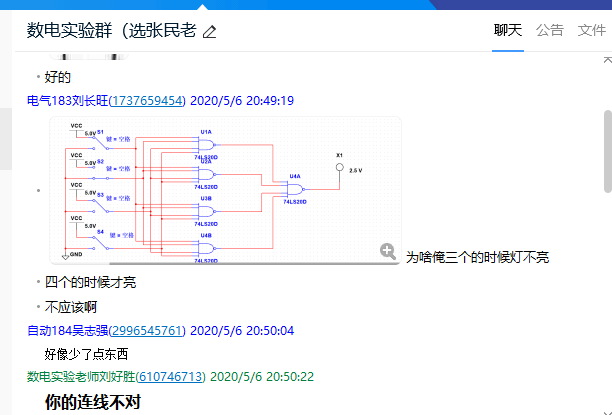Open the circuit diagram image thumbnail
Viewport: 612px width, 415px height.
tap(225, 190)
